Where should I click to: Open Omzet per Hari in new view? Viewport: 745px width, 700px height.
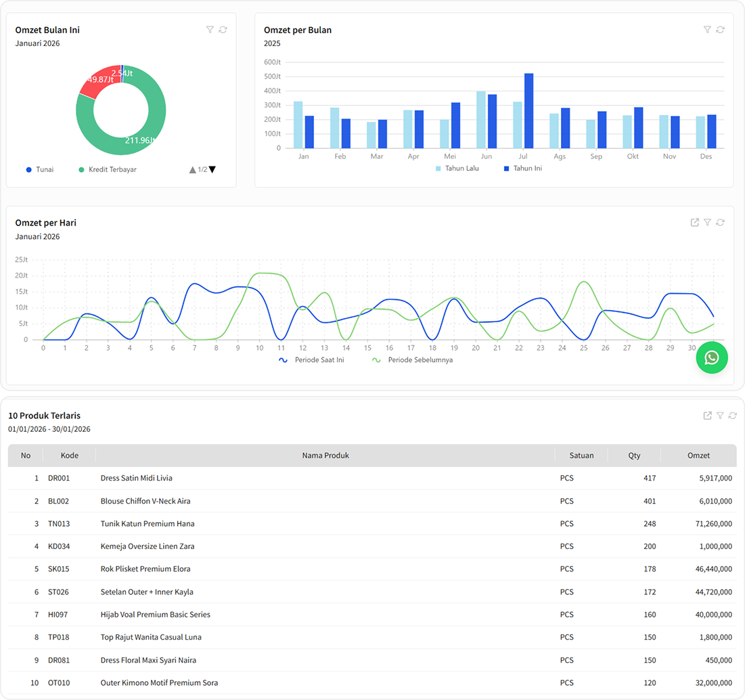tap(695, 222)
